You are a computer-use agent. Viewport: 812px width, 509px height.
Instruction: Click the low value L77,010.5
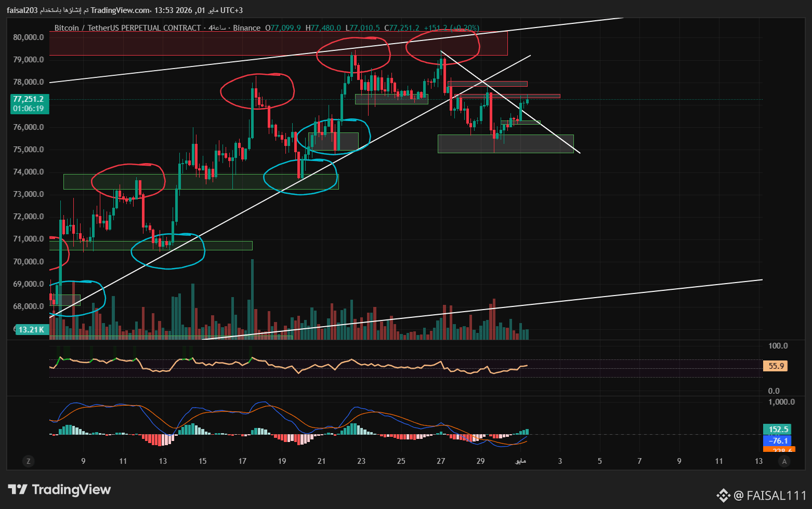tap(362, 28)
